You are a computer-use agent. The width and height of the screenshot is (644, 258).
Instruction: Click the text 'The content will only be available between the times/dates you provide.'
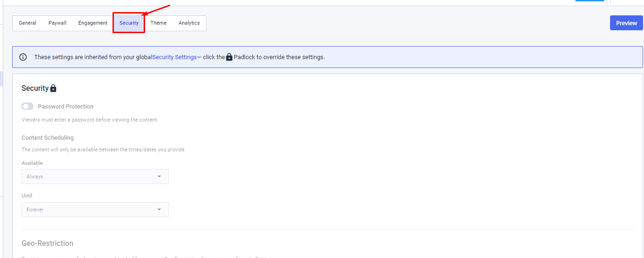(104, 149)
